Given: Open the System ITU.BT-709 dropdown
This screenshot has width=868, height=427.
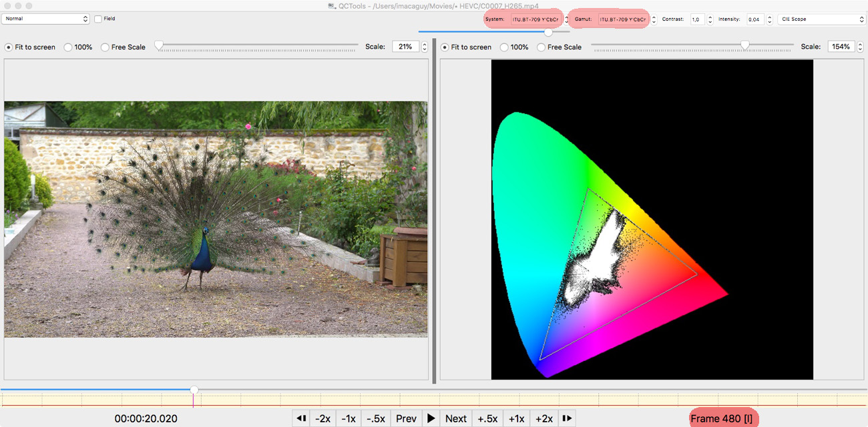Looking at the screenshot, I should (536, 19).
